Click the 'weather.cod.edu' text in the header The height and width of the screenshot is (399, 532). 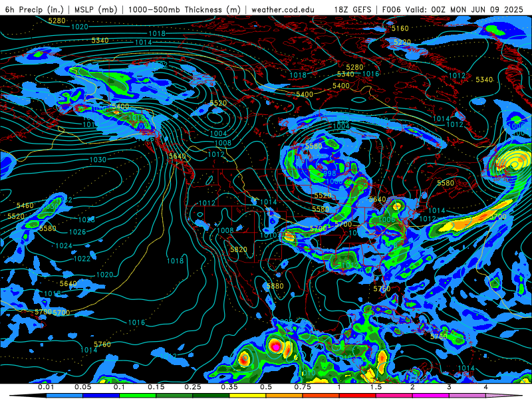(283, 9)
